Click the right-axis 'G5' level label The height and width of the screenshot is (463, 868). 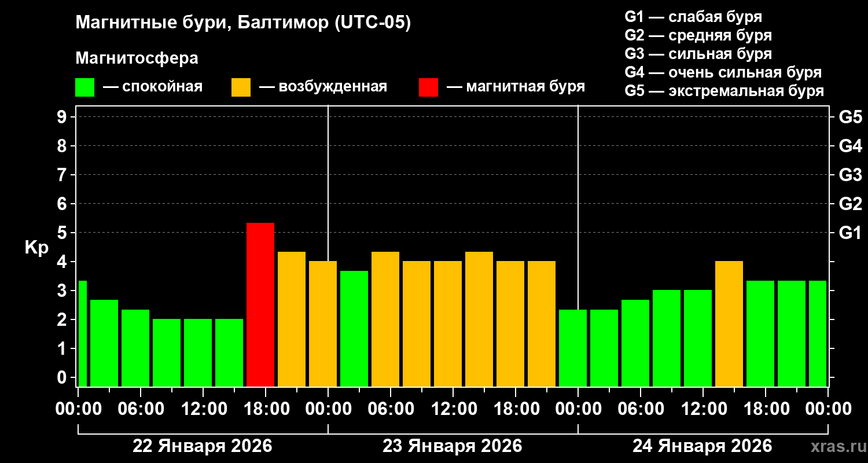click(851, 117)
